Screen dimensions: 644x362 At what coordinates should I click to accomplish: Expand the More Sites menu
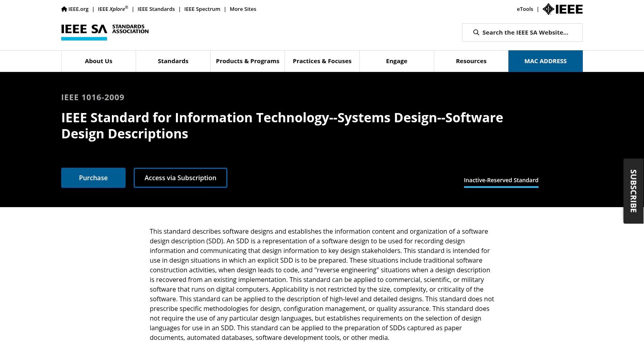(x=243, y=9)
